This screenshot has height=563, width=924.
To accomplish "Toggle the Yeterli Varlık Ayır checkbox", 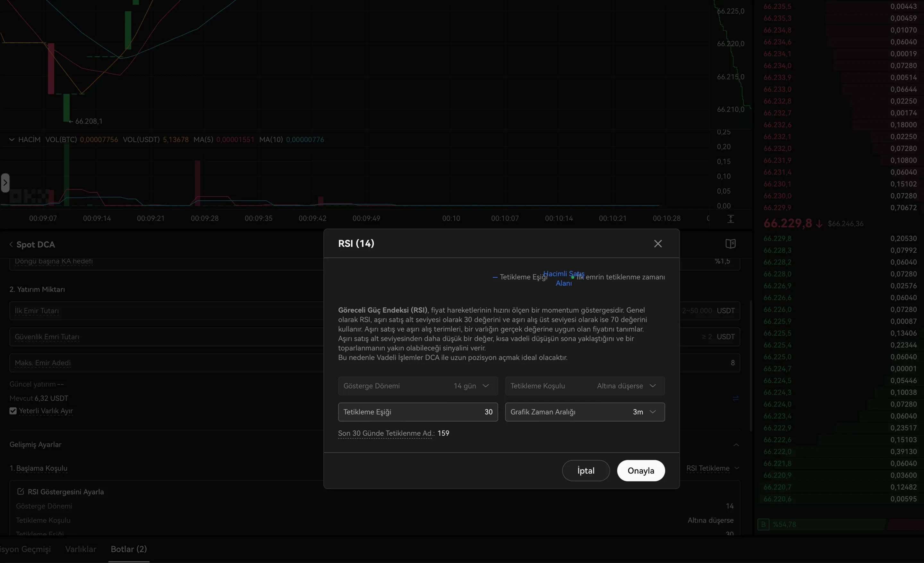I will (x=13, y=411).
